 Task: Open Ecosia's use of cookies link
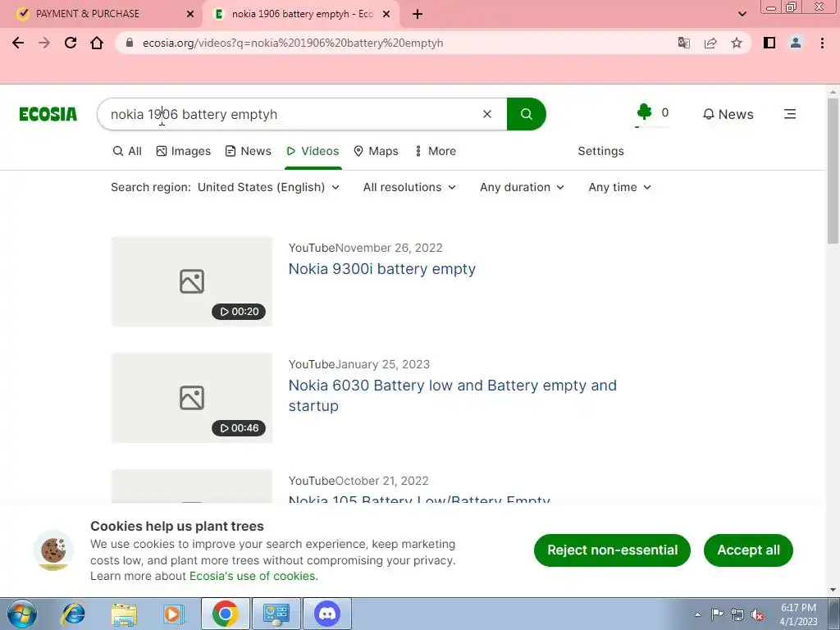254,576
